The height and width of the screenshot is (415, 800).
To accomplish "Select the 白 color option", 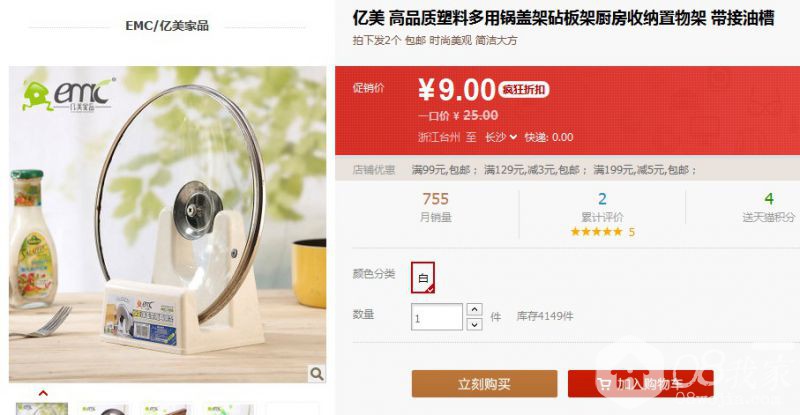I will (x=423, y=278).
